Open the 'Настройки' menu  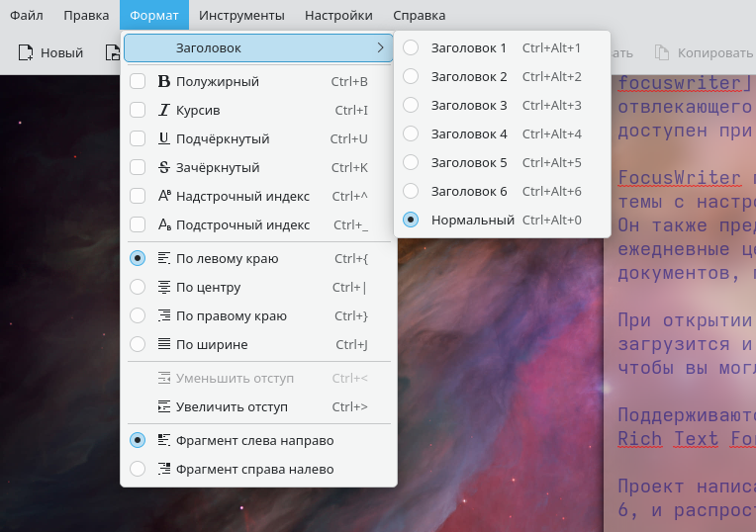338,16
